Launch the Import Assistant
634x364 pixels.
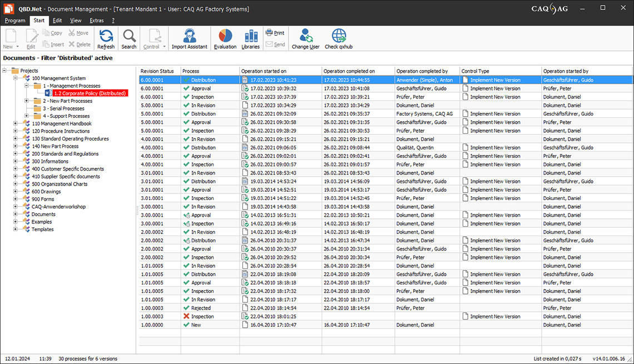[x=189, y=39]
